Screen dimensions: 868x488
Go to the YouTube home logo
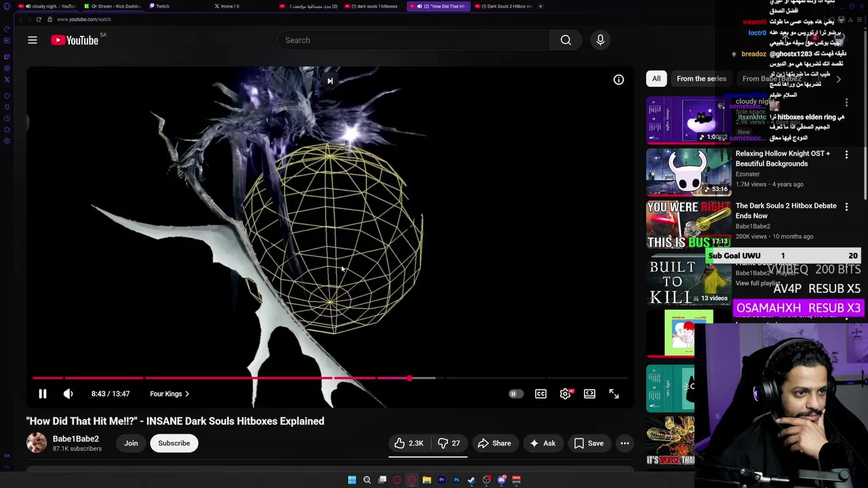75,40
